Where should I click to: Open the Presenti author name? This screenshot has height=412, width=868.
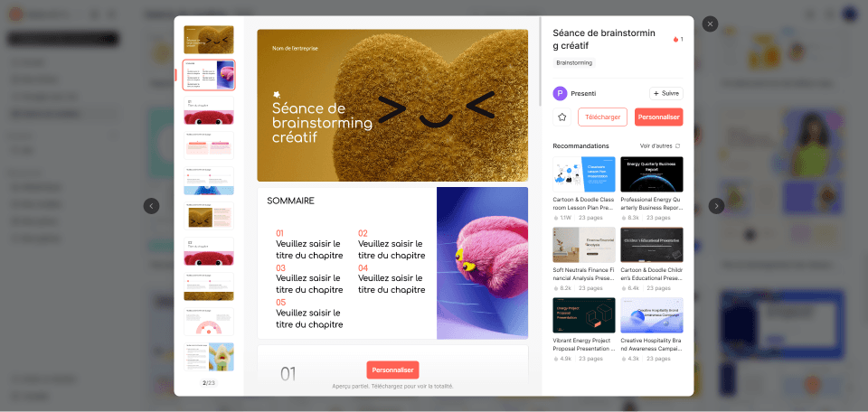click(583, 93)
